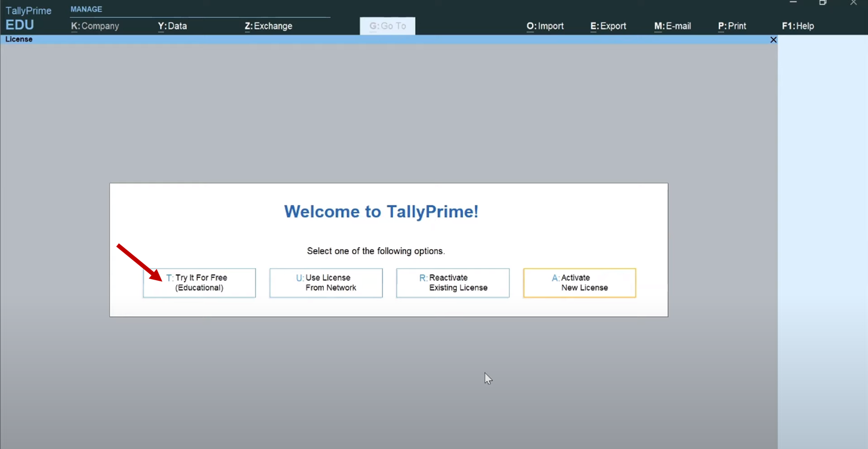
Task: Select Try It For Free (Educational)
Action: (x=199, y=283)
